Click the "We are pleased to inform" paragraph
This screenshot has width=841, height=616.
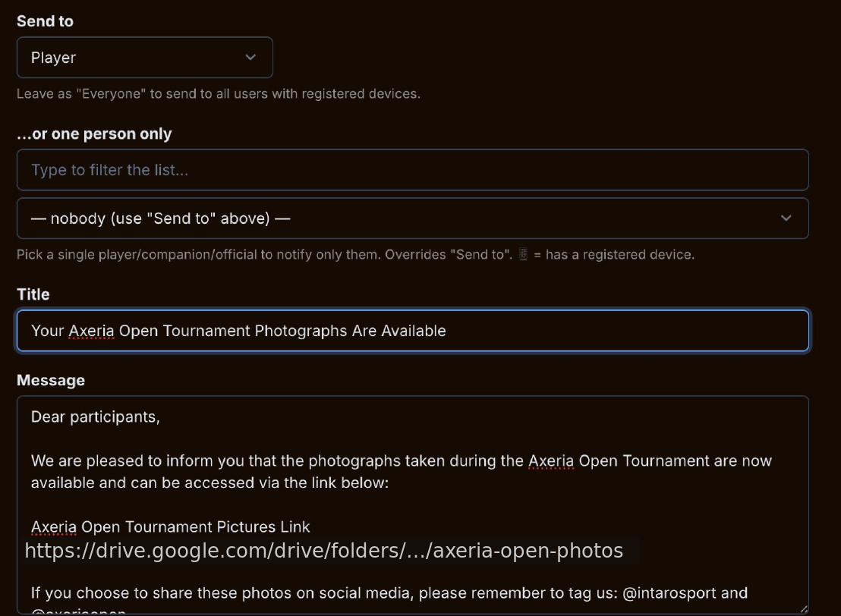(402, 472)
